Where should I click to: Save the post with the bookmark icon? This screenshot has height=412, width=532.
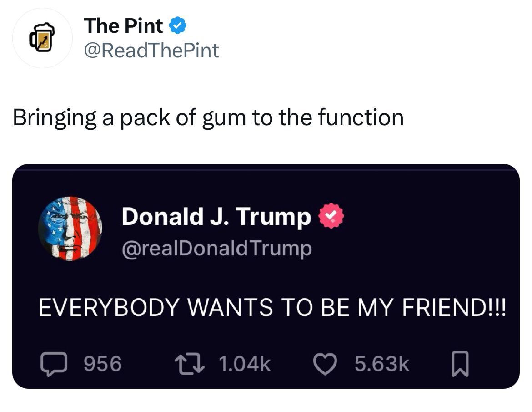pos(460,364)
